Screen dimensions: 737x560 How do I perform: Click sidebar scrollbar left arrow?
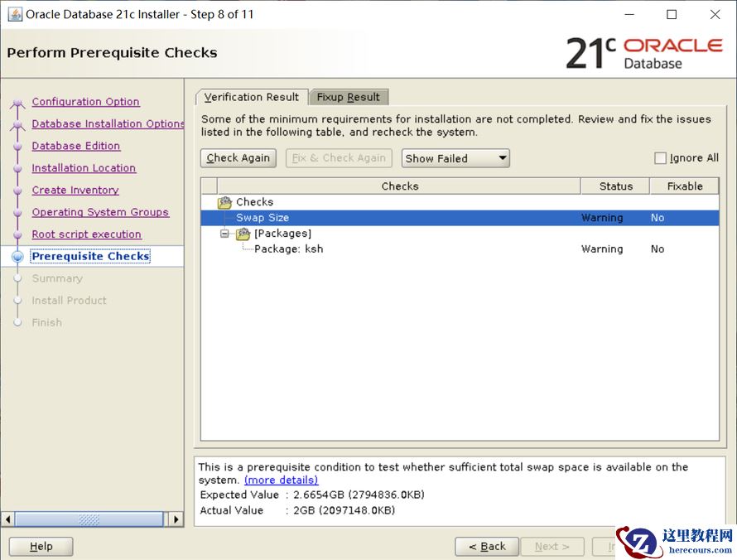tap(7, 519)
